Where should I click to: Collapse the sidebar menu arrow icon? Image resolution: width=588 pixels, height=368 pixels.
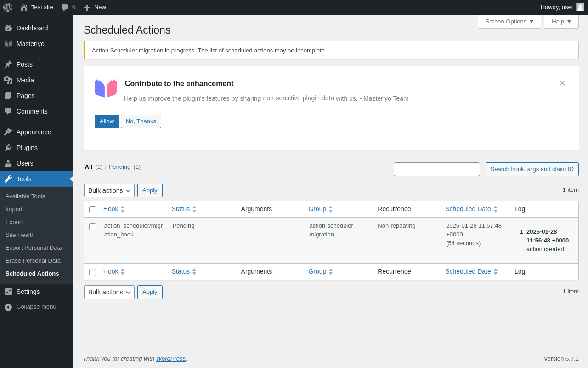pos(8,307)
